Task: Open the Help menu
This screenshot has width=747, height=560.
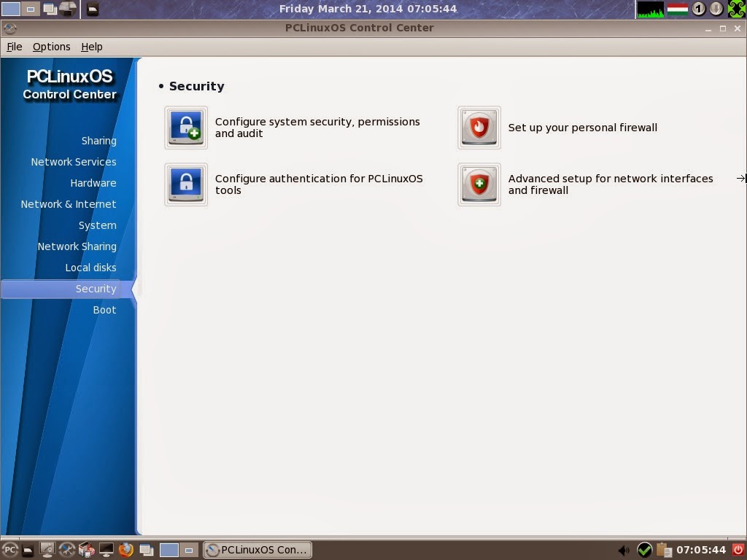Action: coord(91,47)
